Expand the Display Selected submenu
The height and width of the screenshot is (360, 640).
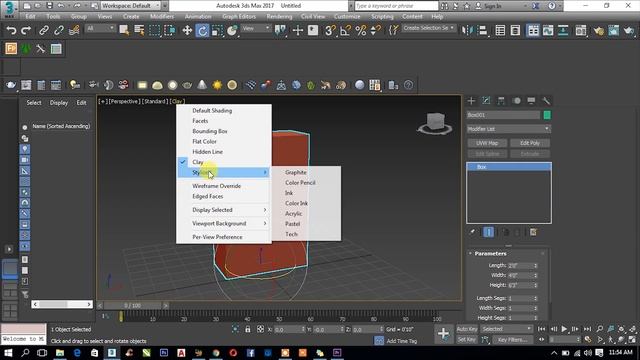tap(224, 210)
